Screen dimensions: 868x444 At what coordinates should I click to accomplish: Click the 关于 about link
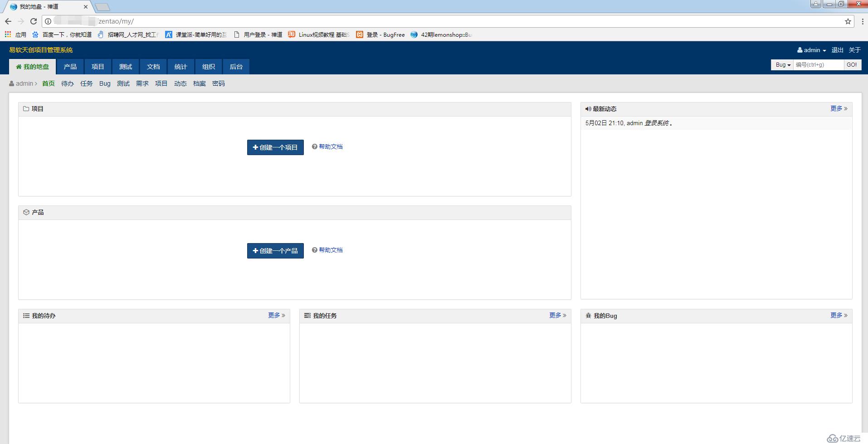click(854, 50)
